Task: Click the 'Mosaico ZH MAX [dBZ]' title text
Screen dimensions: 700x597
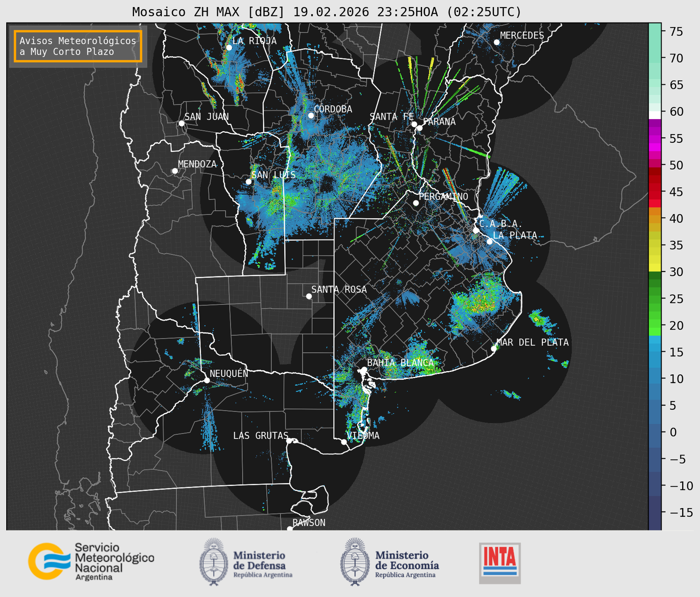Action: (209, 12)
